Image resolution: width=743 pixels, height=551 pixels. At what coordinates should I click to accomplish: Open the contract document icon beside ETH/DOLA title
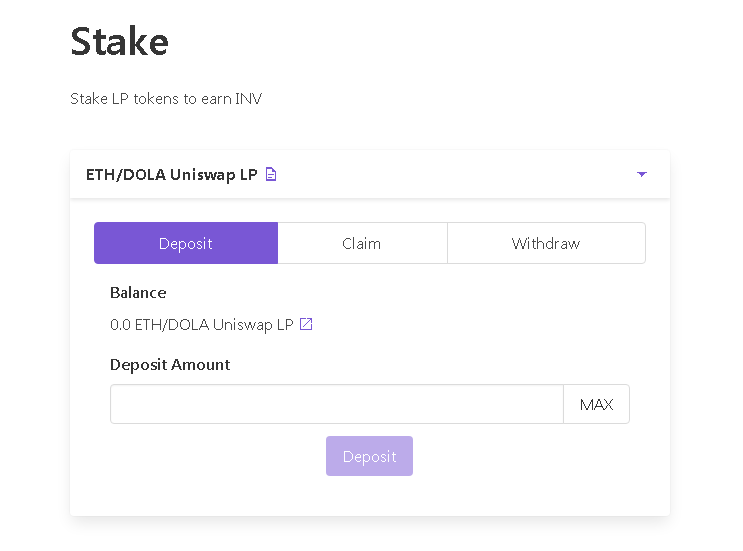[x=271, y=174]
